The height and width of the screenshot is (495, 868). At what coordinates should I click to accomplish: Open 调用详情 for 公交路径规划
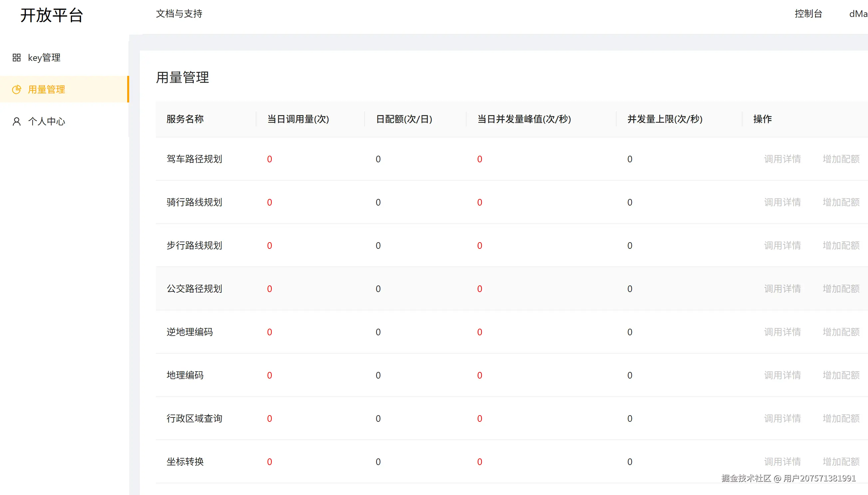tap(782, 288)
